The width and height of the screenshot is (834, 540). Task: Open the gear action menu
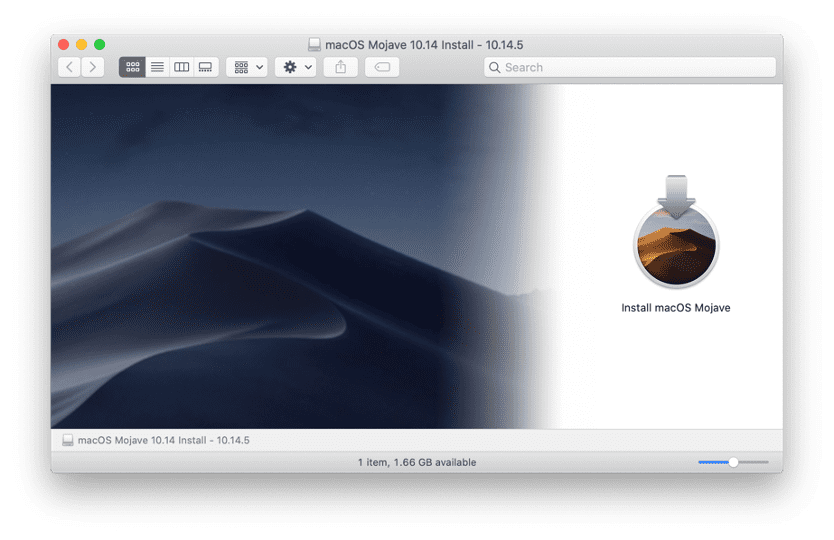[296, 68]
